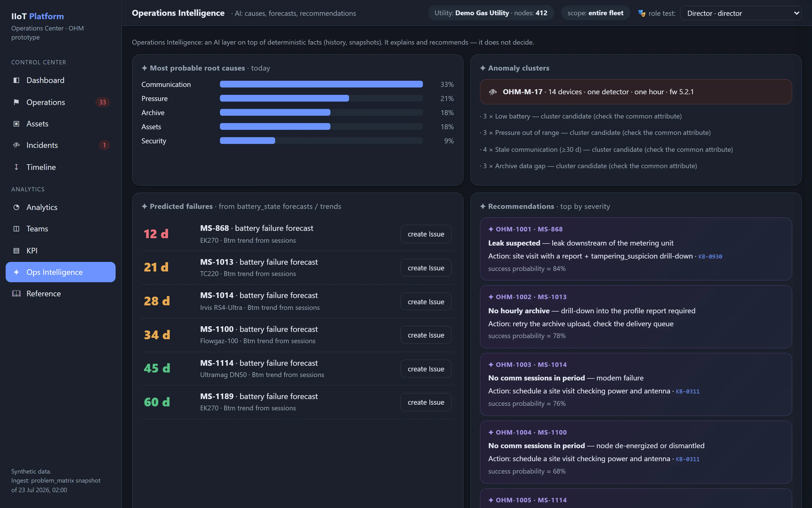Click sparkle icon on OHM-1005 card

pos(491,500)
